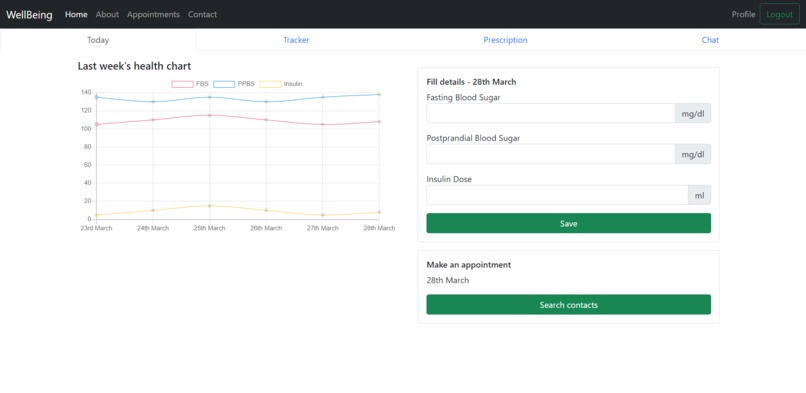Click the 'Insulin Dose' field label
The image size is (806, 393).
point(449,179)
